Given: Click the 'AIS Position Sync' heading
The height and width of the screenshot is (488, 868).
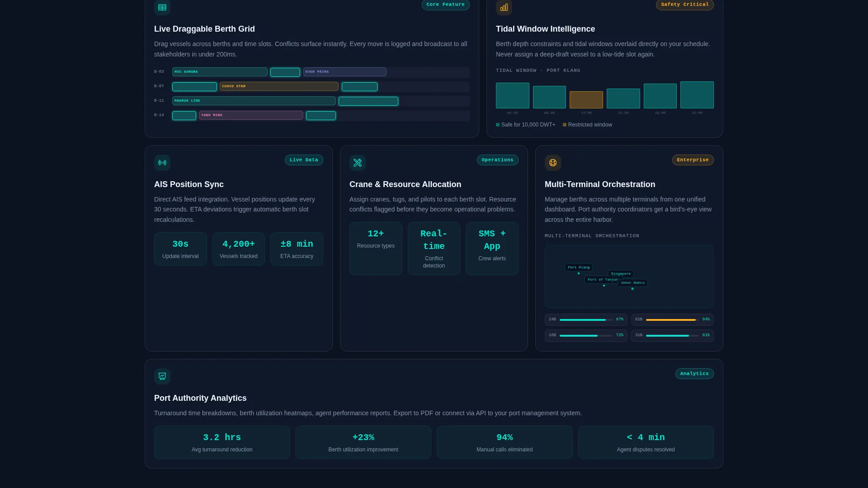Looking at the screenshot, I should point(189,184).
